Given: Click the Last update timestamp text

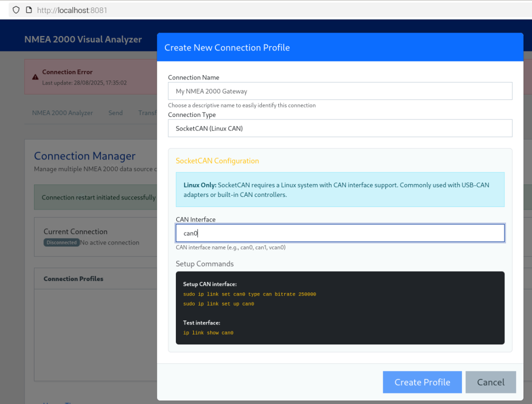Looking at the screenshot, I should pos(84,83).
